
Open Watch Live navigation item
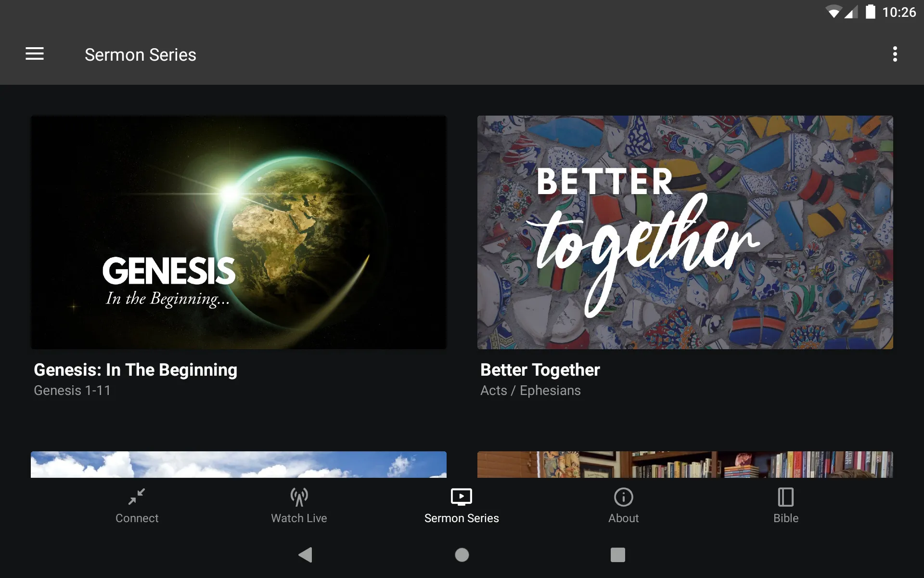[299, 505]
